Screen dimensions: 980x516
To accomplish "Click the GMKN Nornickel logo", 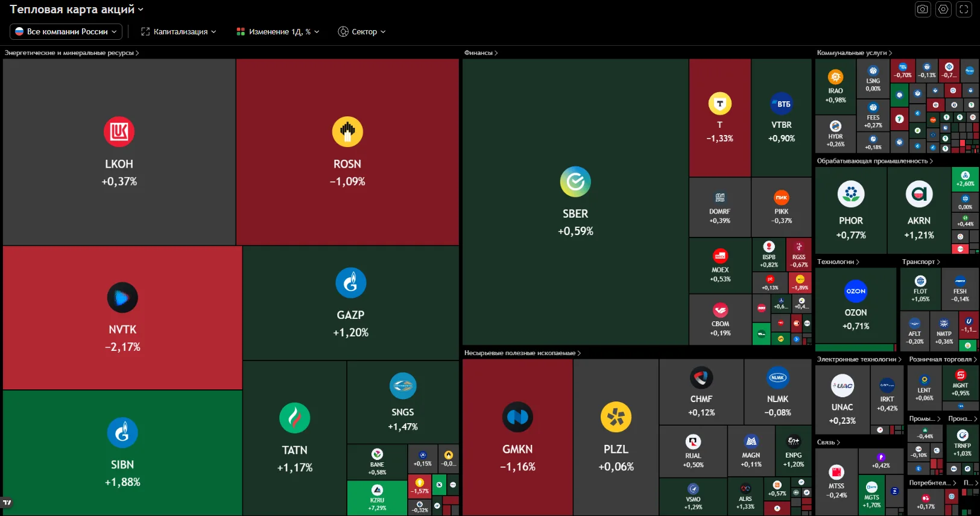I will pyautogui.click(x=517, y=417).
